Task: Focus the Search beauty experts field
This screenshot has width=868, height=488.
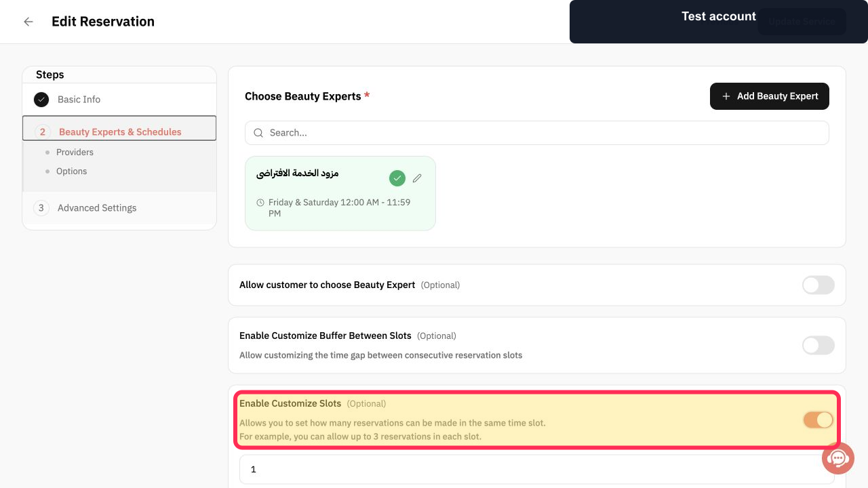Action: [x=537, y=133]
